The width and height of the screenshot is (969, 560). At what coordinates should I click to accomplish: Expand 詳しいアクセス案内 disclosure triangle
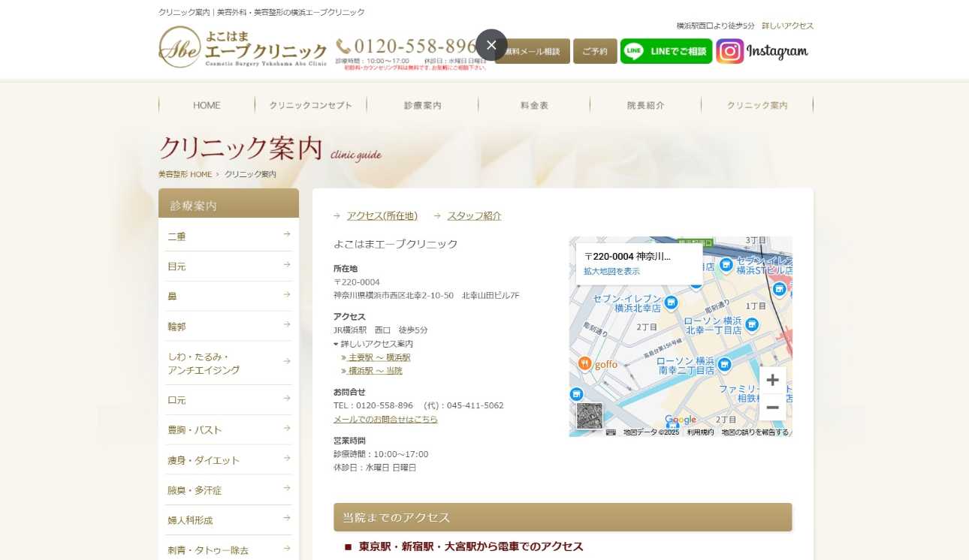pos(337,344)
